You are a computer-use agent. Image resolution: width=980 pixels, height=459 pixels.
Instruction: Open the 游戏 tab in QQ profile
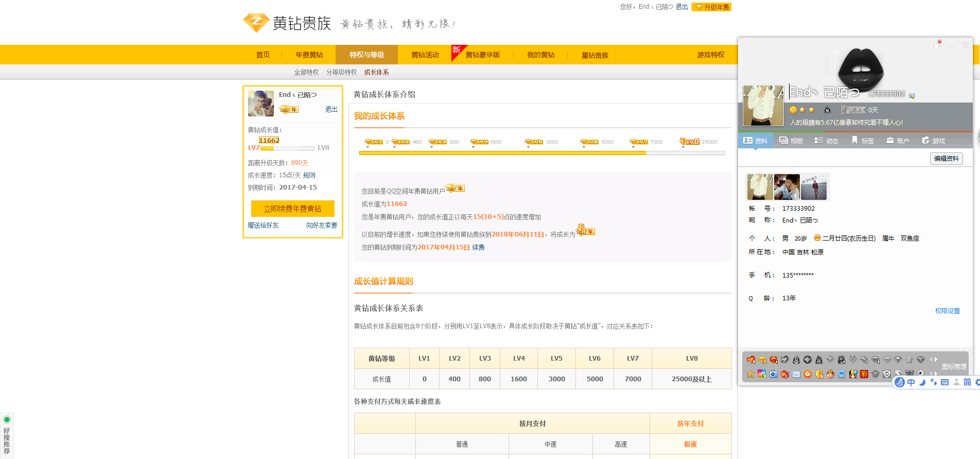point(933,141)
